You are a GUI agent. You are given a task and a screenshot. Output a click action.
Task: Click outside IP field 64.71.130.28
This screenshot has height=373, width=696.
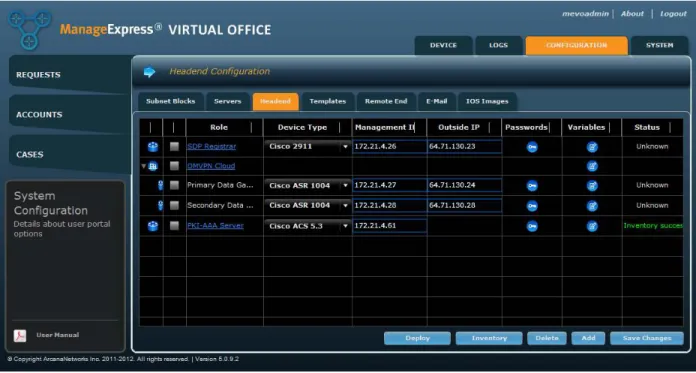click(464, 206)
